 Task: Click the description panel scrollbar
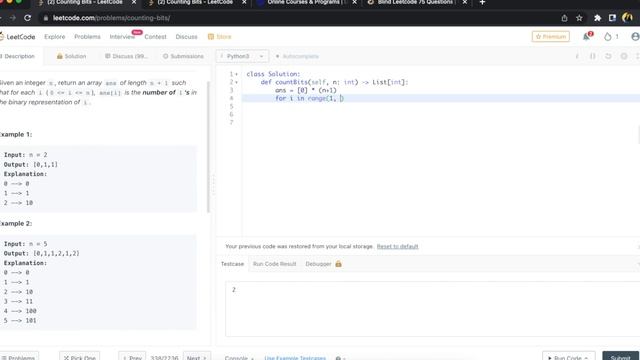[208, 147]
